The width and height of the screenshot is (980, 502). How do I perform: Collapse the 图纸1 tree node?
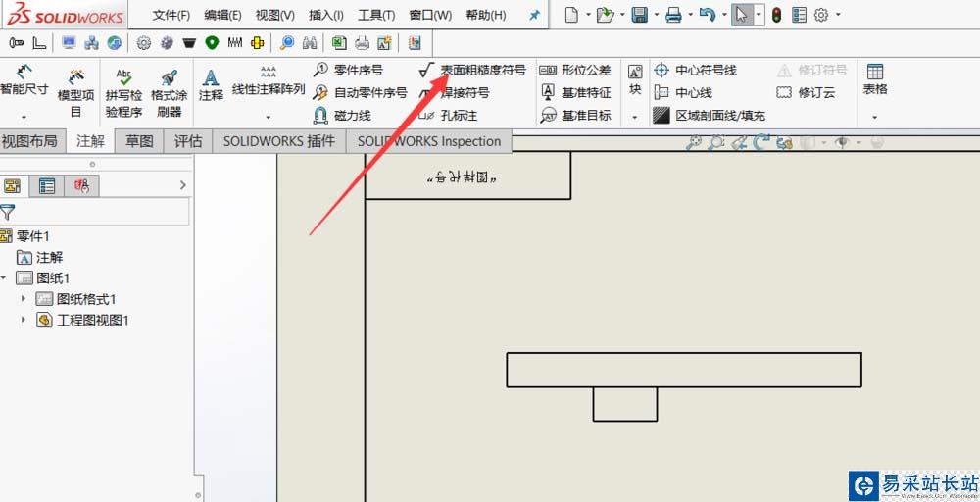click(x=4, y=277)
